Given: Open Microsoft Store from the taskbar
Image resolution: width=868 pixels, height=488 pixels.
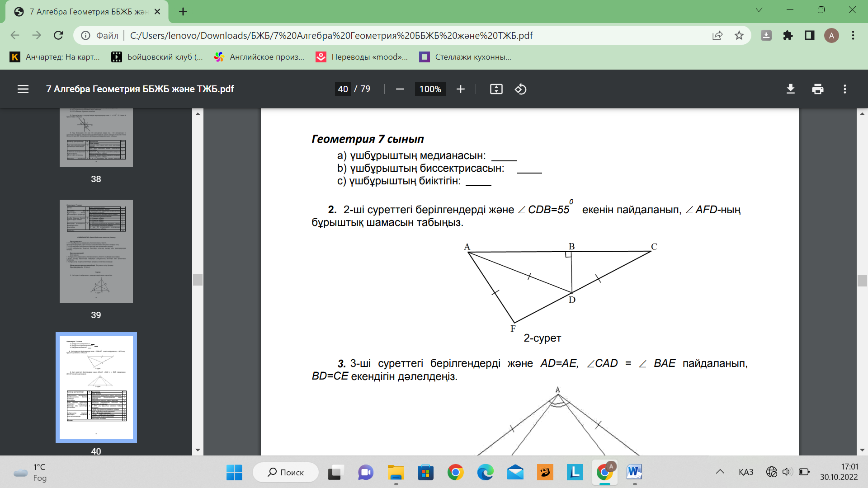Looking at the screenshot, I should coord(425,472).
